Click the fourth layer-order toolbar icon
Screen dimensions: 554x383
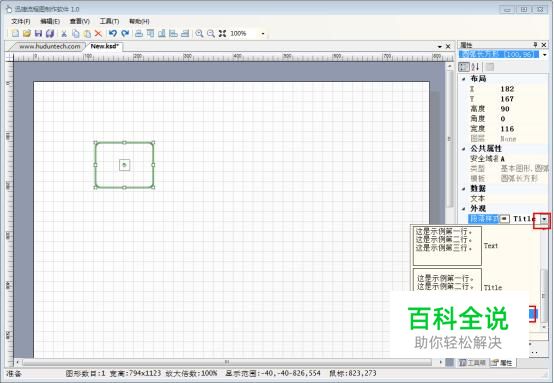pyautogui.click(x=173, y=34)
